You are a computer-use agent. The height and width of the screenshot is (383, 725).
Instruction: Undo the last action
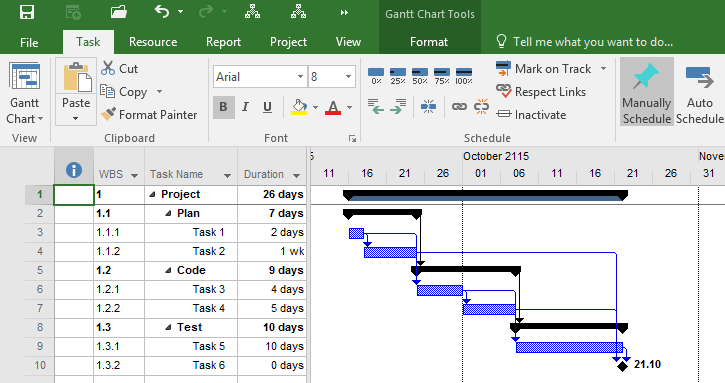162,12
